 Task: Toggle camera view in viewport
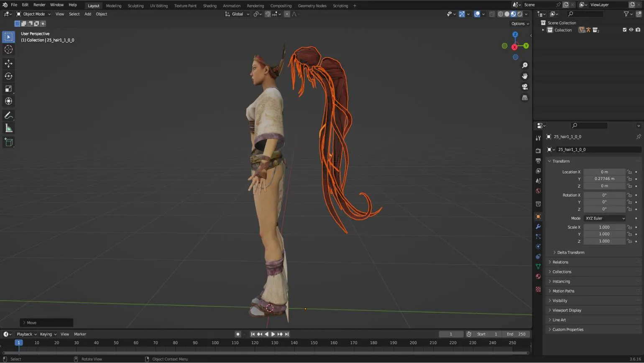click(x=524, y=87)
